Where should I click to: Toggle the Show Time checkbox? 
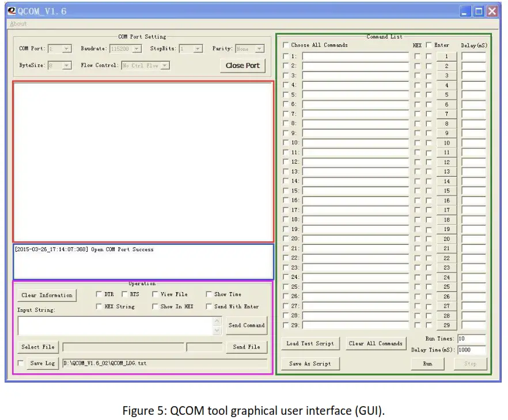point(208,294)
